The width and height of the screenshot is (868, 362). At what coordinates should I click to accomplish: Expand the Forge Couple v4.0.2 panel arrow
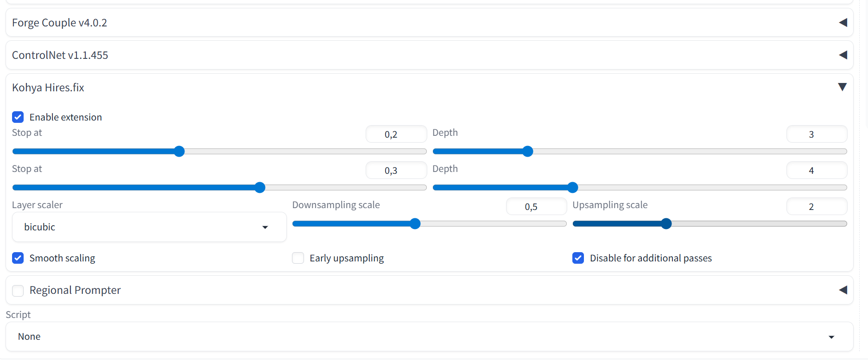point(843,23)
